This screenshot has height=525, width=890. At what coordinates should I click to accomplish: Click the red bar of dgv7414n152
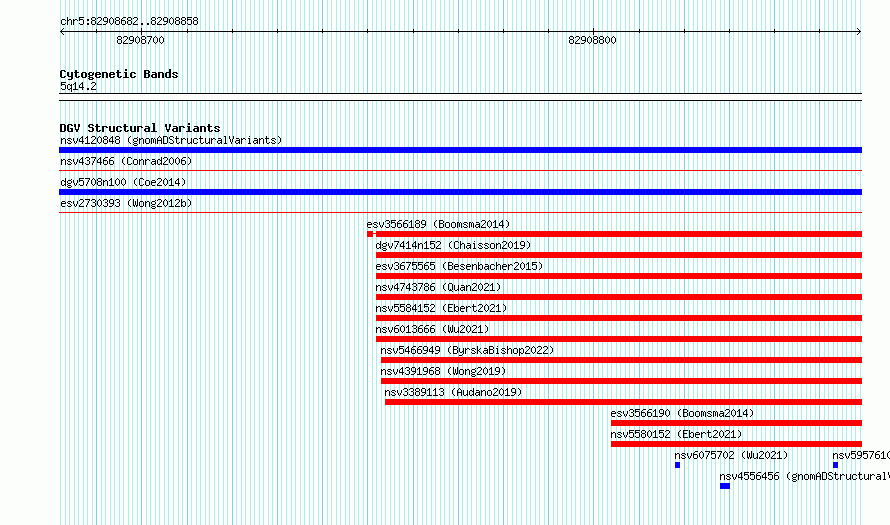point(619,255)
